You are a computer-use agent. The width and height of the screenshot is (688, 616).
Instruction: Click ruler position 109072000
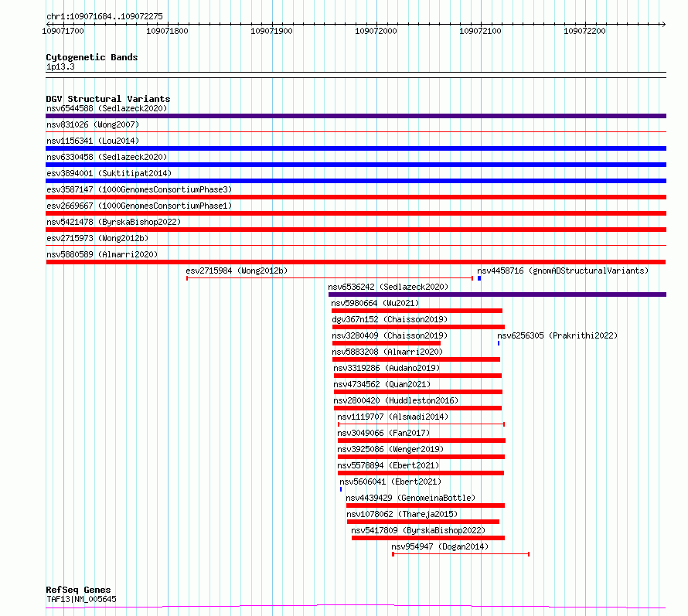point(376,31)
